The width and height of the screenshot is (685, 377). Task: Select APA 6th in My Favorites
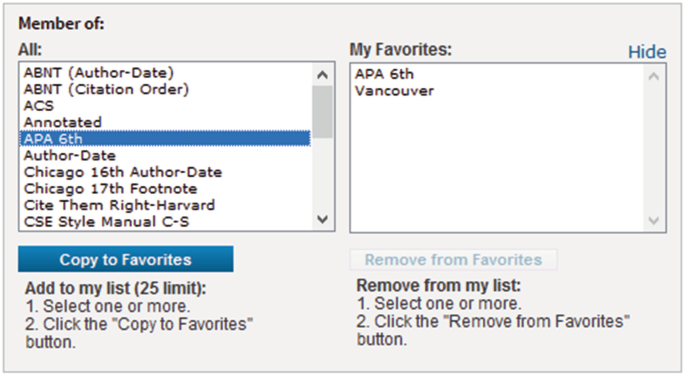pos(497,74)
